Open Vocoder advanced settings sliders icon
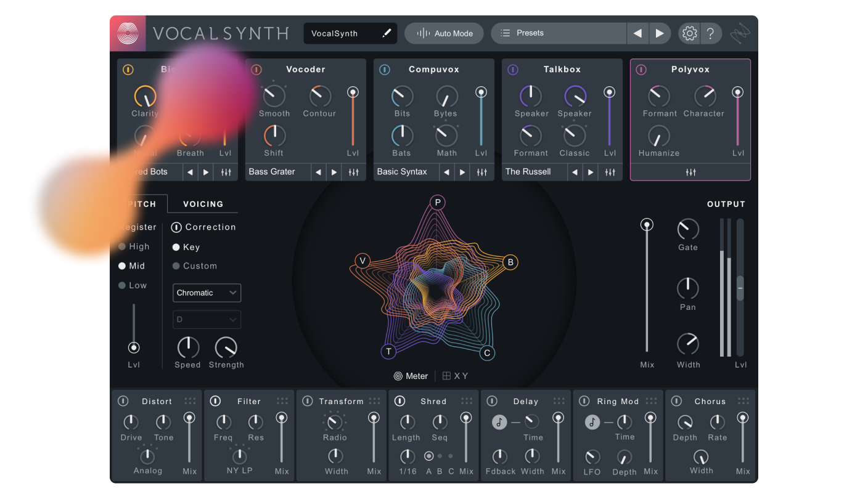Screen dimensions: 868x499 pyautogui.click(x=353, y=172)
